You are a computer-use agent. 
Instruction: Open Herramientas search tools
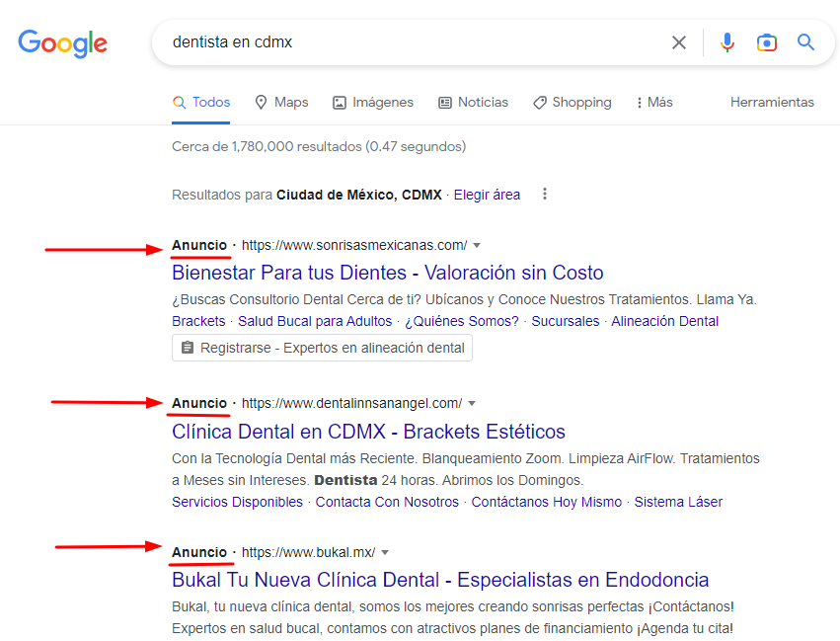point(772,103)
